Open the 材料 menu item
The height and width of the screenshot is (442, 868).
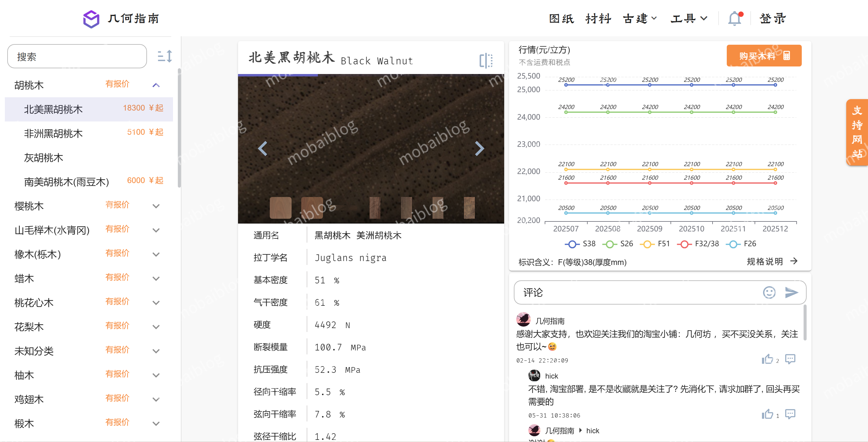[x=598, y=18]
